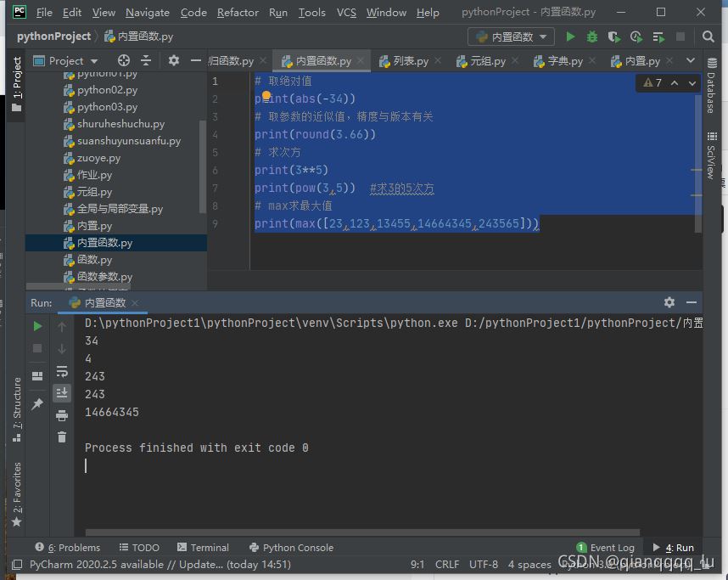
Task: Collapse all files in the Project panel
Action: tap(146, 60)
